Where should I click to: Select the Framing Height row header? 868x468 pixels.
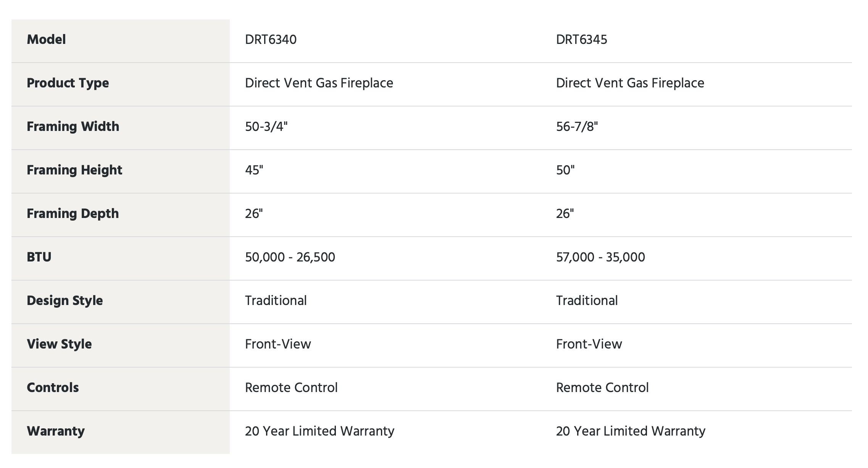click(74, 170)
